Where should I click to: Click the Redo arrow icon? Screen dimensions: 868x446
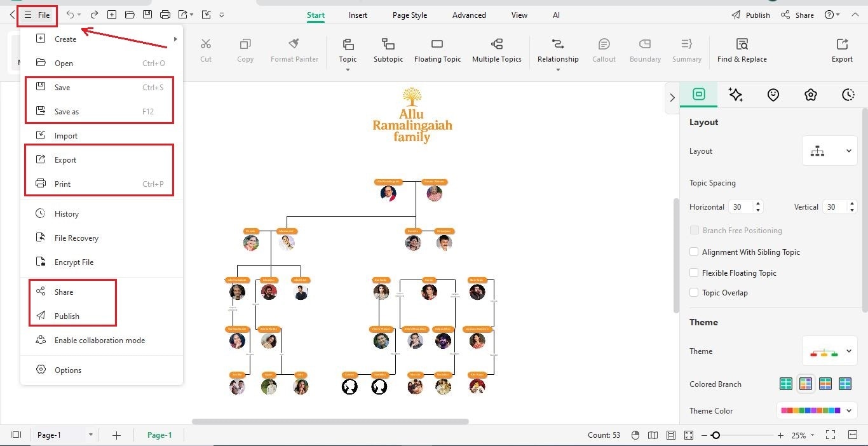[94, 15]
